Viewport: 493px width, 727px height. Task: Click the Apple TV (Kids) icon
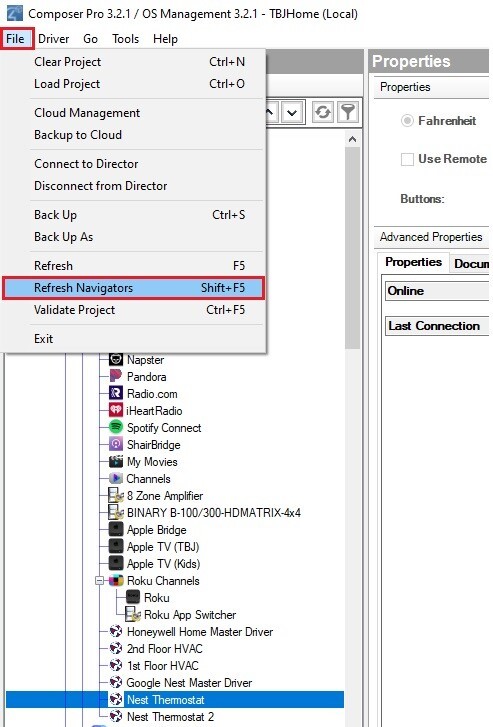[x=115, y=563]
